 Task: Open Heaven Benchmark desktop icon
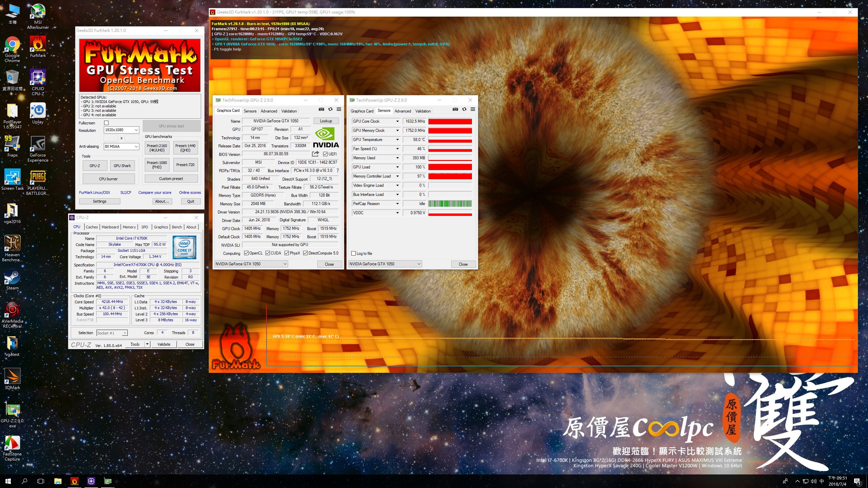coord(12,248)
